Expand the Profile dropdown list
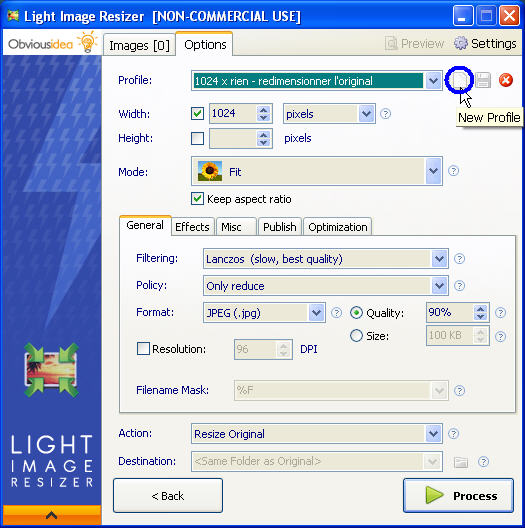Image resolution: width=525 pixels, height=528 pixels. (433, 81)
